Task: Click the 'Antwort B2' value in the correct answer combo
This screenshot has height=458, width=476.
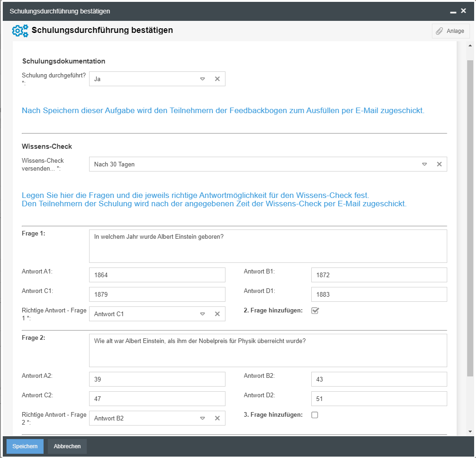Action: tap(109, 419)
